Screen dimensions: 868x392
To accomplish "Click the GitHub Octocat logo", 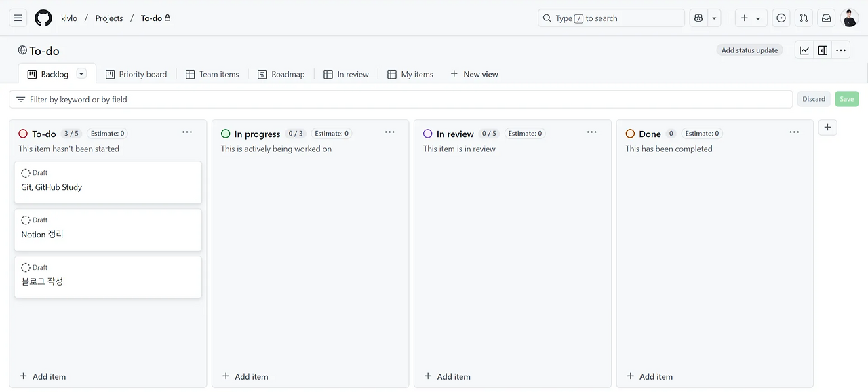I will (x=43, y=18).
